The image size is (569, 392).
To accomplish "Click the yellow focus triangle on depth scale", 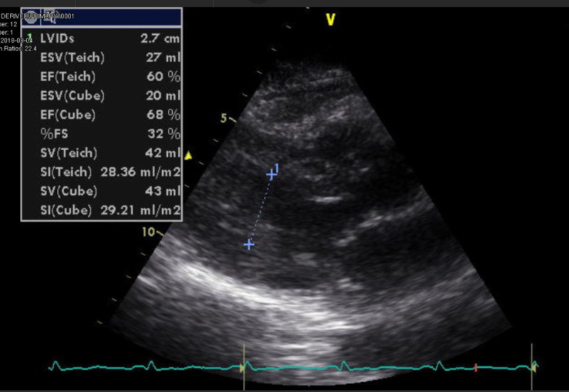I will coord(188,155).
